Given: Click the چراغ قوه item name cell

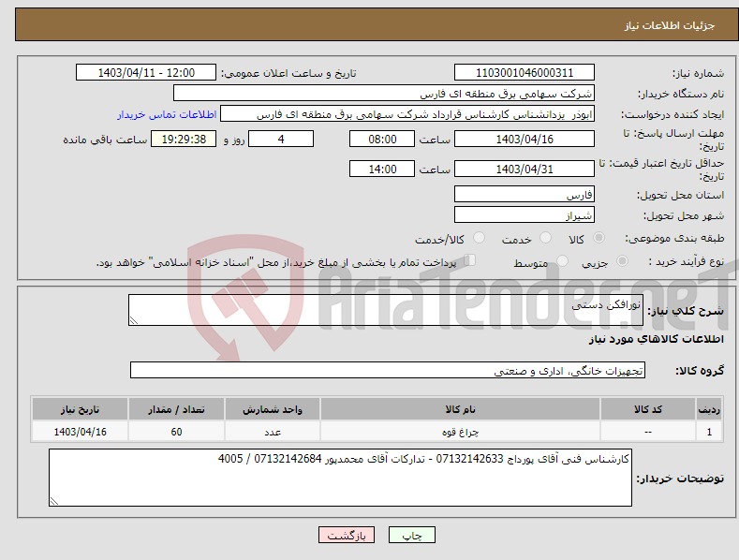Looking at the screenshot, I should 460,432.
